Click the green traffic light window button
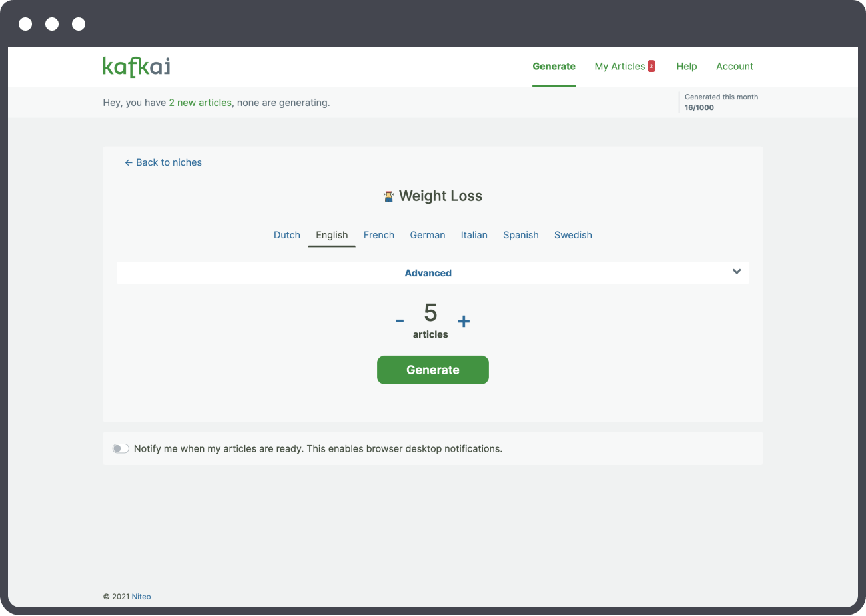 click(x=78, y=24)
